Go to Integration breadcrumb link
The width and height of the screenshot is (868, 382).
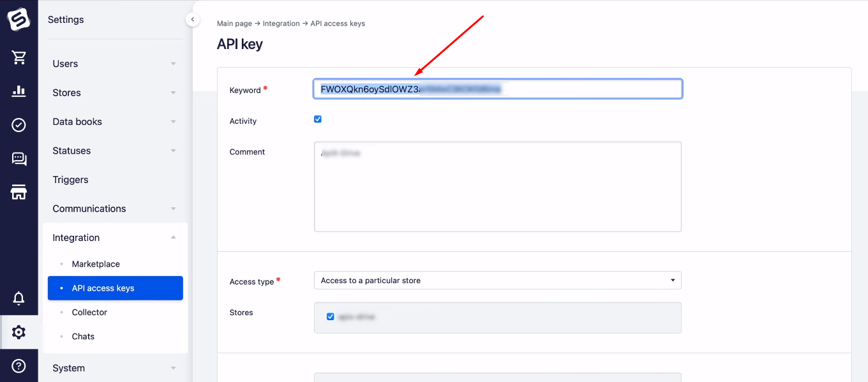tap(281, 24)
